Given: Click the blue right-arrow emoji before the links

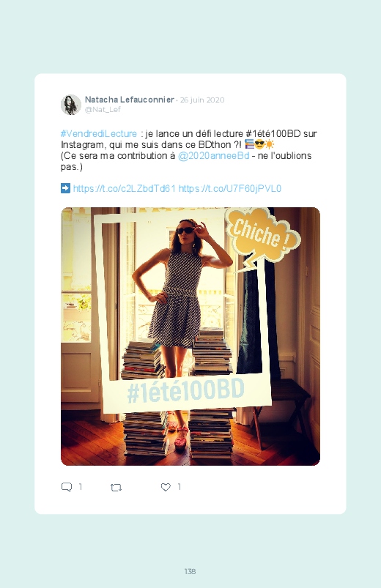Looking at the screenshot, I should point(65,188).
